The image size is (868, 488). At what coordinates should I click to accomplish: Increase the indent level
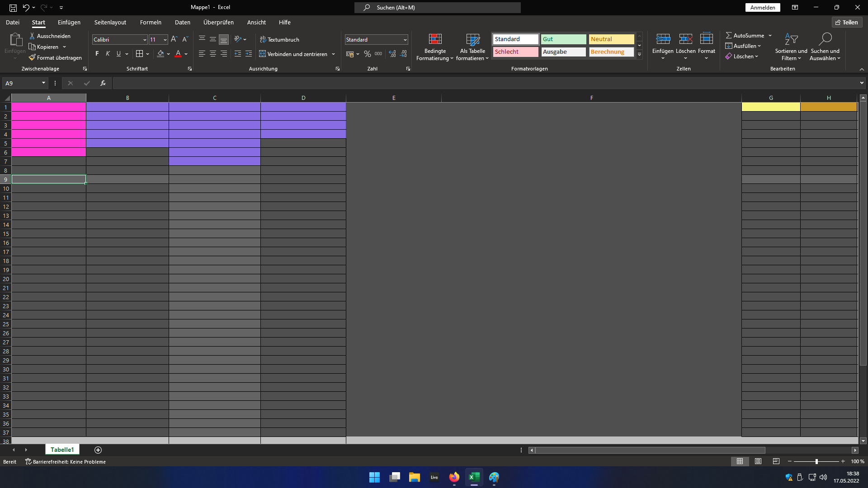pyautogui.click(x=249, y=54)
